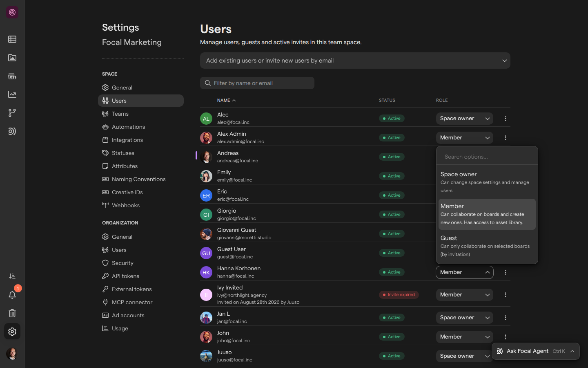Open Ivy Invited's Member role dropdown

pos(465,295)
